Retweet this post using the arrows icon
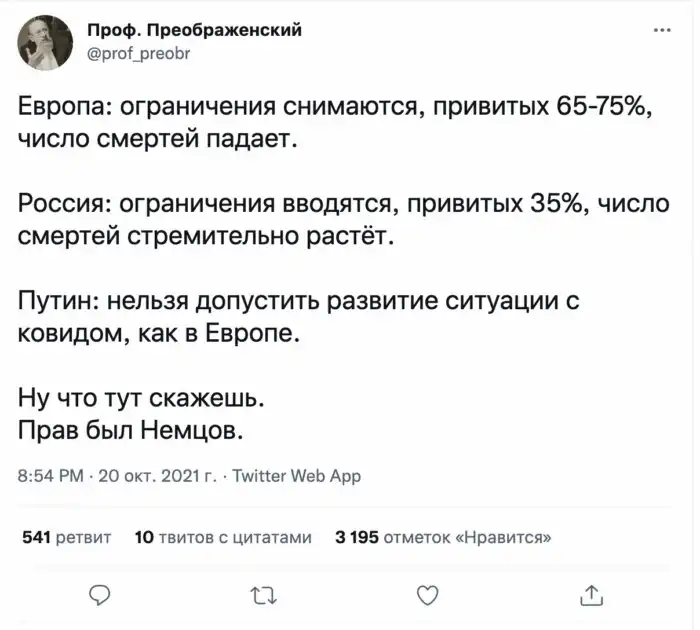This screenshot has height=630, width=700. [x=263, y=596]
